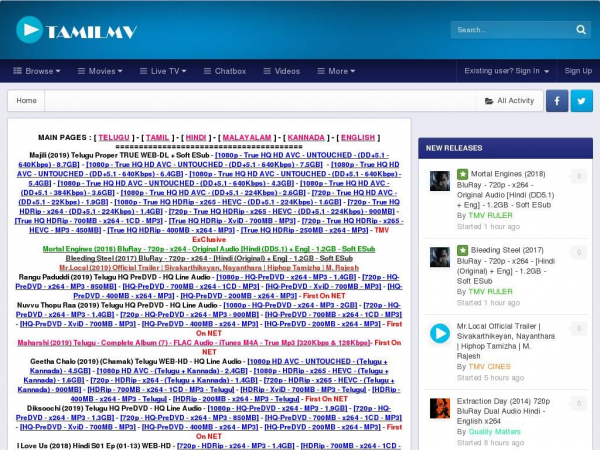Click the TamilMV play logo icon
This screenshot has height=450, width=600.
coord(30,30)
